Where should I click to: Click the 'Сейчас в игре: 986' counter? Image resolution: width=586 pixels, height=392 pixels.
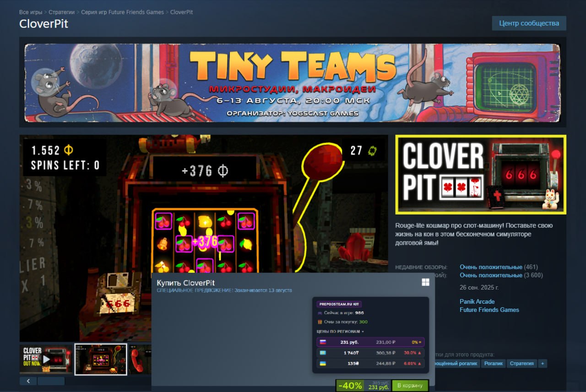[x=344, y=313]
